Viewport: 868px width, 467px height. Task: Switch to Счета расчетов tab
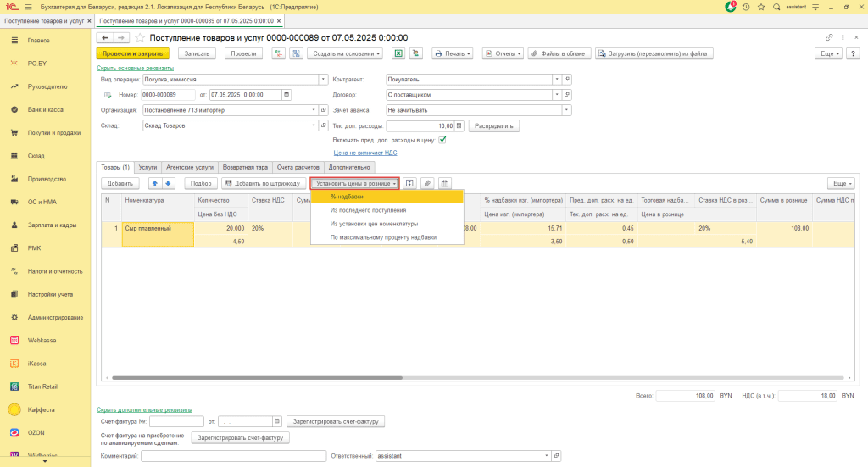point(298,167)
